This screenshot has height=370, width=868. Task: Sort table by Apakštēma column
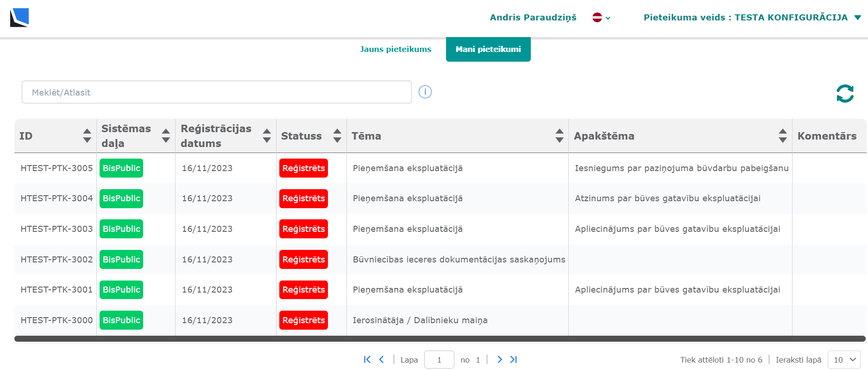783,136
